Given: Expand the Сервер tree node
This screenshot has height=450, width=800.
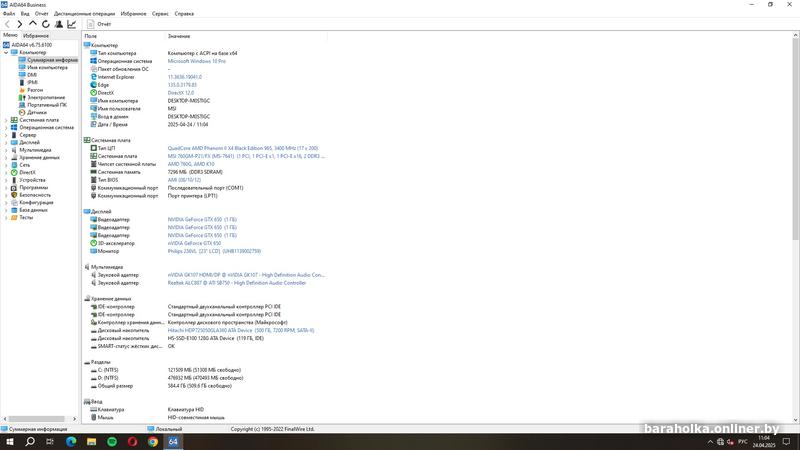Looking at the screenshot, I should pyautogui.click(x=6, y=135).
